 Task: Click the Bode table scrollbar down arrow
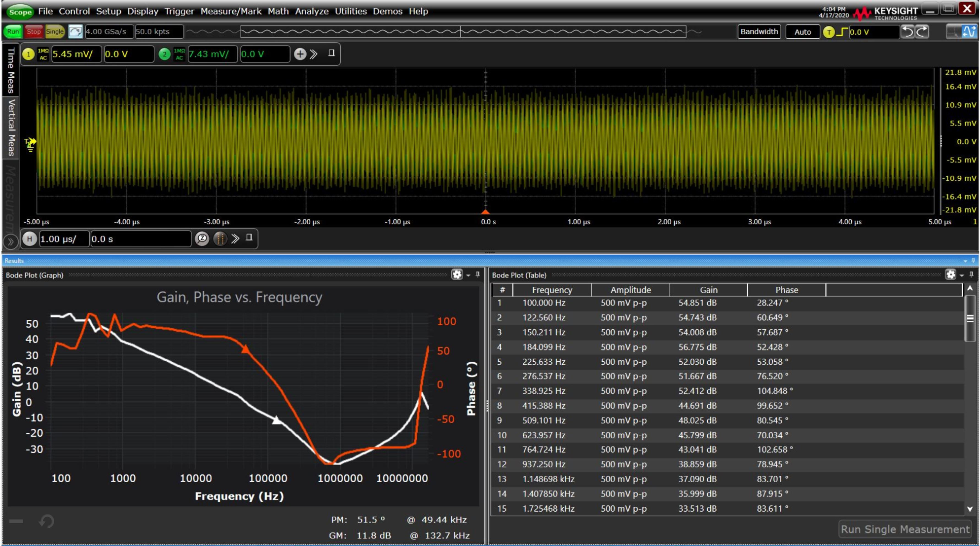tap(970, 509)
